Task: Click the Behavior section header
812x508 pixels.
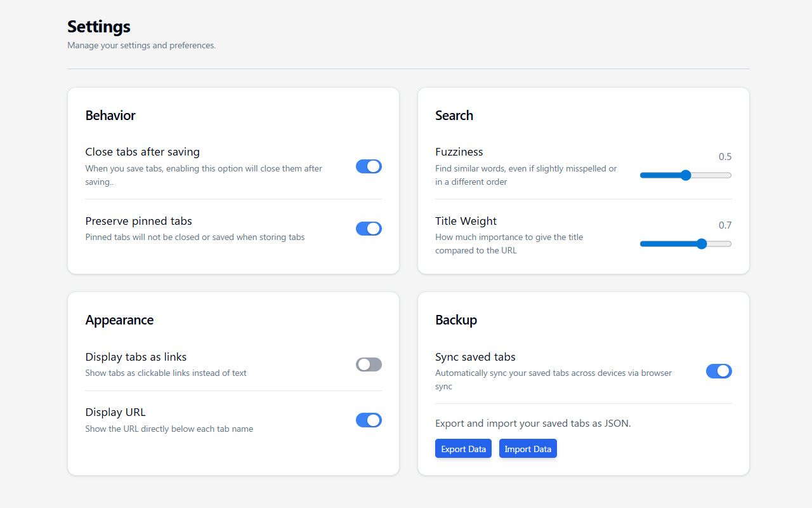Action: click(x=110, y=116)
